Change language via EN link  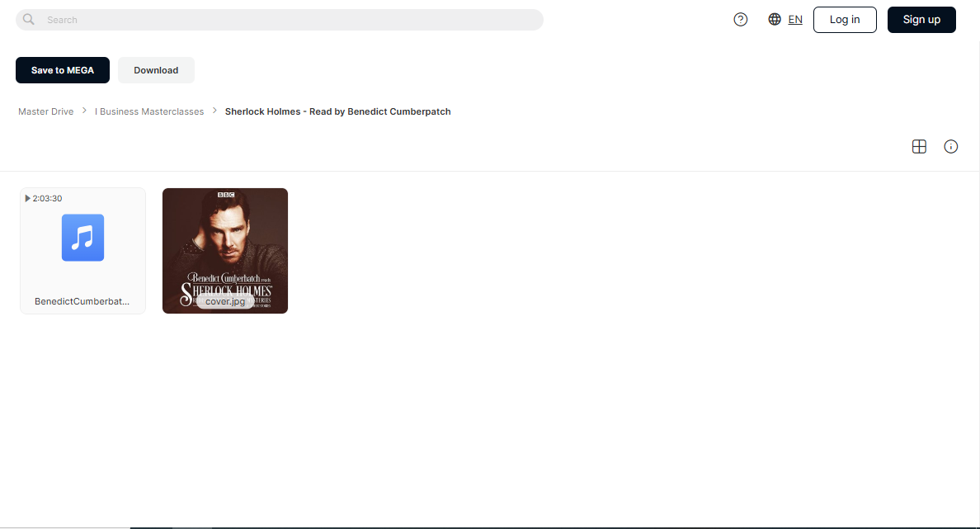coord(795,19)
